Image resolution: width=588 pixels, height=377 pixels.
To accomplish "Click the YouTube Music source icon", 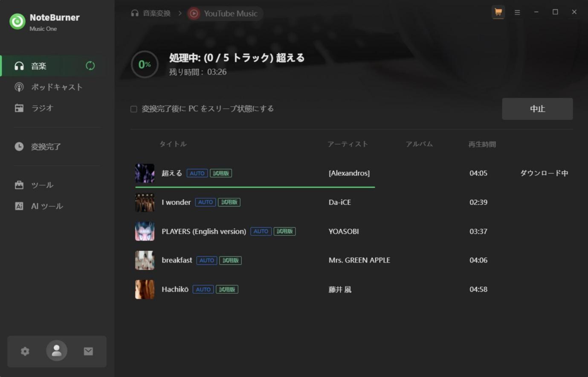I will pos(194,14).
